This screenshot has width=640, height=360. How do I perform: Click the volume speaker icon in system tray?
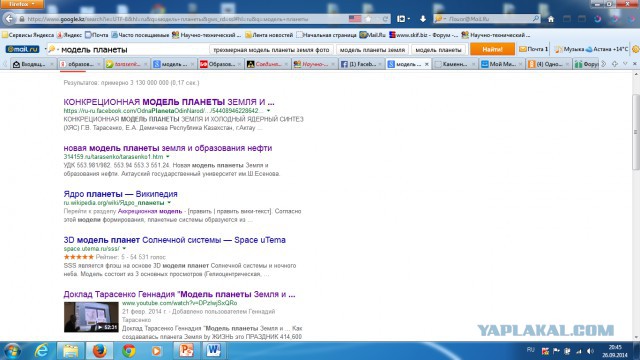[x=590, y=351]
